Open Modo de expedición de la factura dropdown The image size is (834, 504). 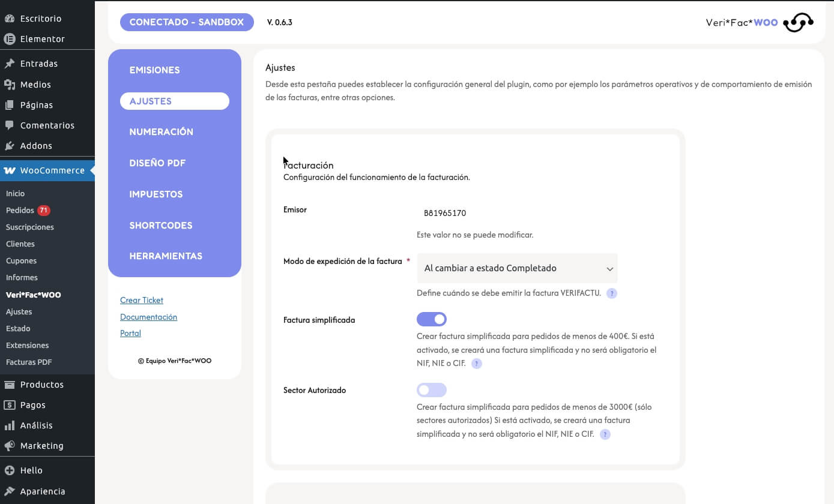click(x=517, y=268)
